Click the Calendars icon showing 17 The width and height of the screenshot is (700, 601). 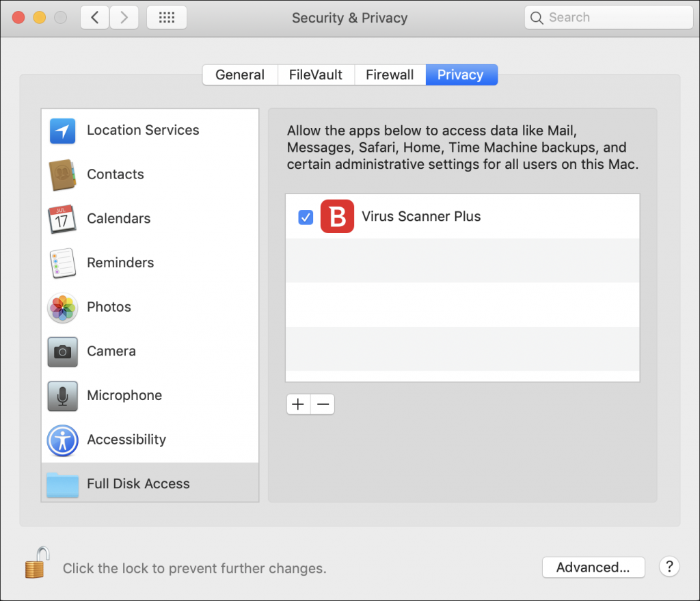point(62,219)
